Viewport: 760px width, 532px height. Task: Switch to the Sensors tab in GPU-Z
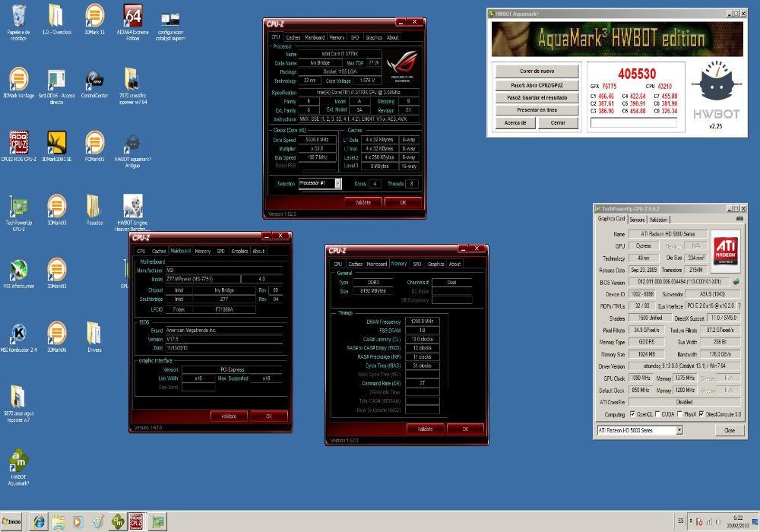[x=637, y=220]
